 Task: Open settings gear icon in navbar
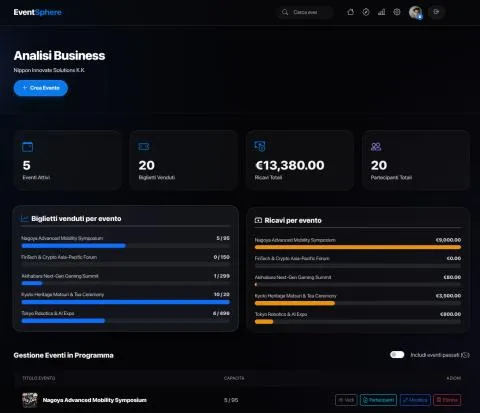point(397,12)
